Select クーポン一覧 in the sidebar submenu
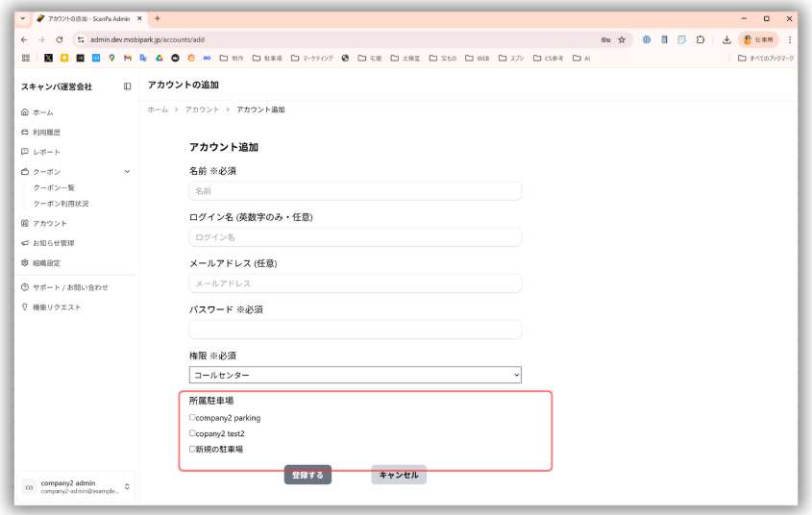 coord(54,188)
